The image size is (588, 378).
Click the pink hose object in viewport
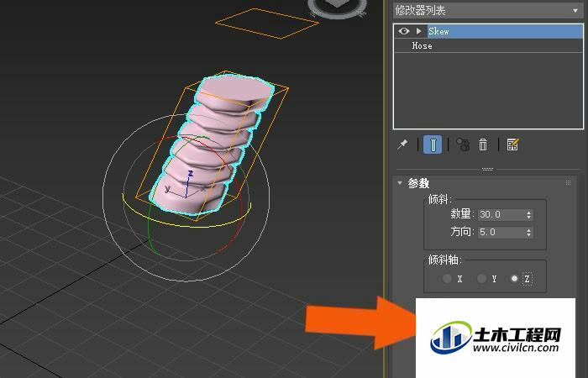(x=213, y=143)
